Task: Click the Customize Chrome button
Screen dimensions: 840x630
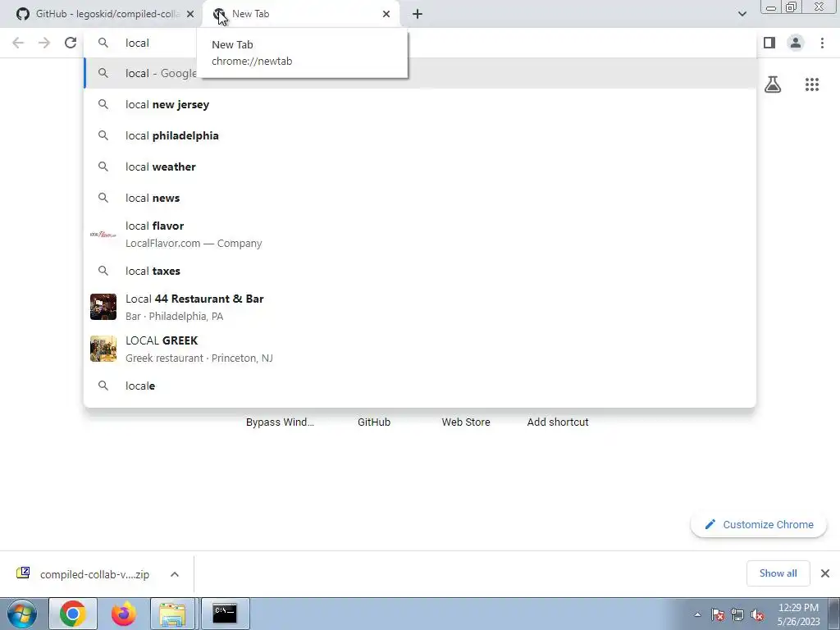Action: (759, 524)
